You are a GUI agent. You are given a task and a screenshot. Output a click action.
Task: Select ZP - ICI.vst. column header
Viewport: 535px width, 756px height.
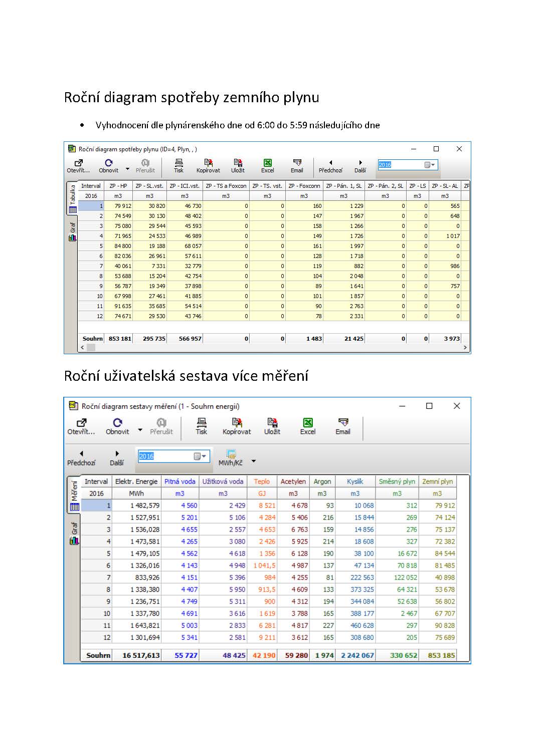pyautogui.click(x=185, y=186)
